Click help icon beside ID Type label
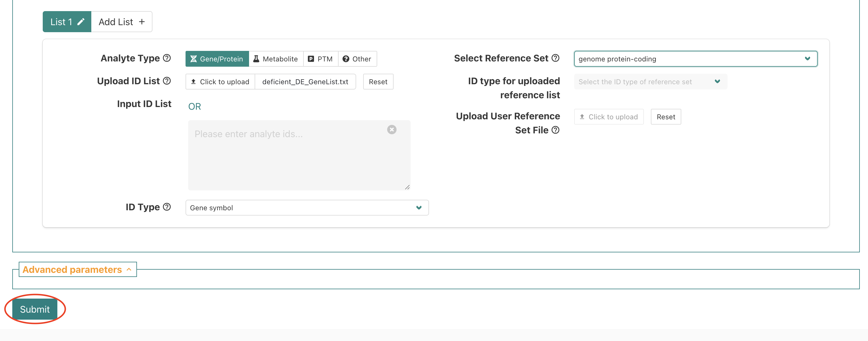 click(x=167, y=207)
